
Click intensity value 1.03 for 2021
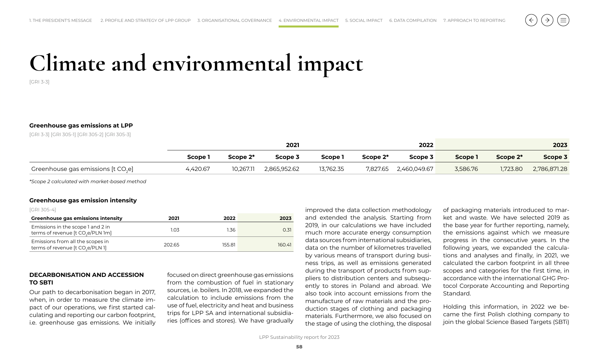(175, 230)
